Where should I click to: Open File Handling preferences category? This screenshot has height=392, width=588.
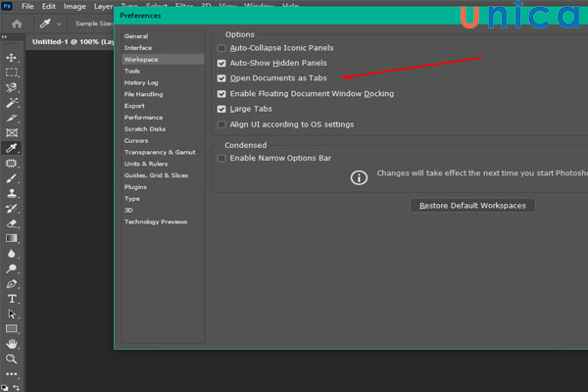point(143,94)
